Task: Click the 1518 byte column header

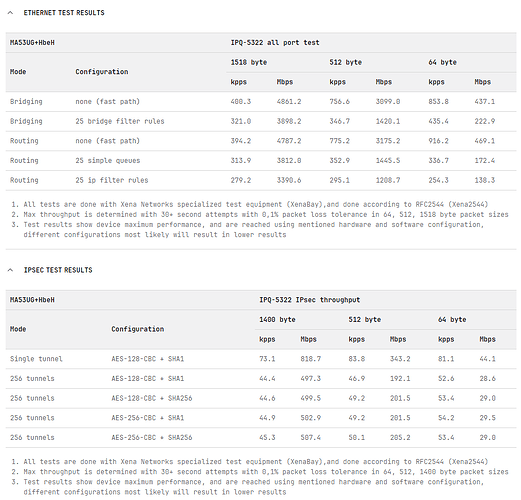Action: coord(249,62)
